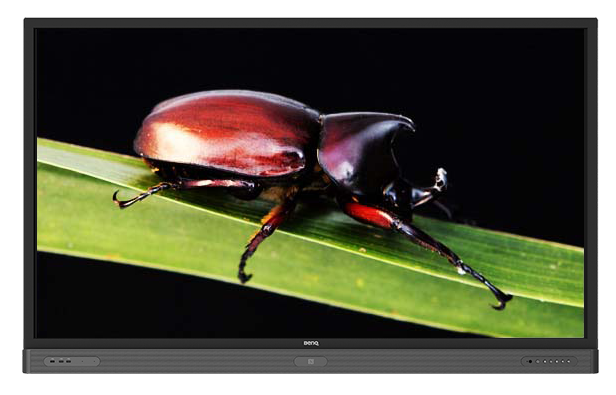Click the BenQ logo below the screen

pos(311,344)
